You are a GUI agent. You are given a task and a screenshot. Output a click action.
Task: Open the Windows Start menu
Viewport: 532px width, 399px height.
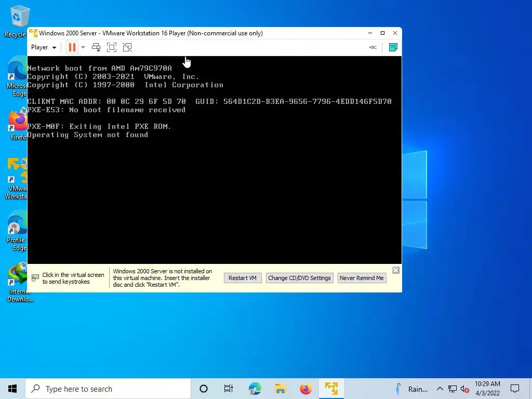point(12,389)
